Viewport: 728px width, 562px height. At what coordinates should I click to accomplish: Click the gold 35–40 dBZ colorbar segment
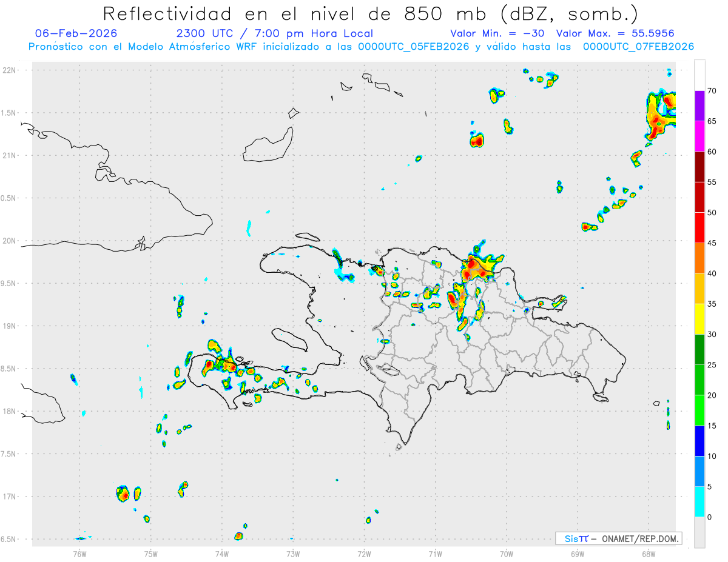[x=699, y=289]
